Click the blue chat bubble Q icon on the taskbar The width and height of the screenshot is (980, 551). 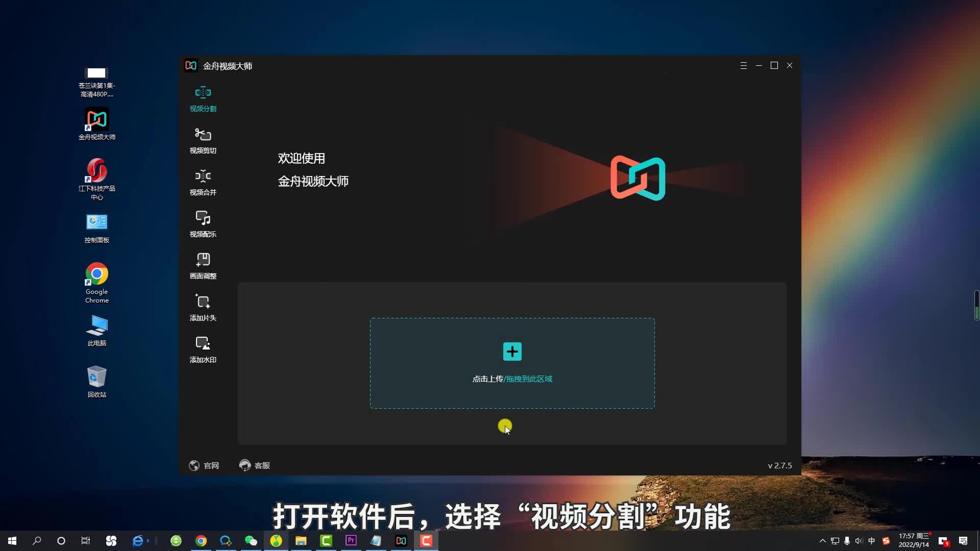[226, 541]
